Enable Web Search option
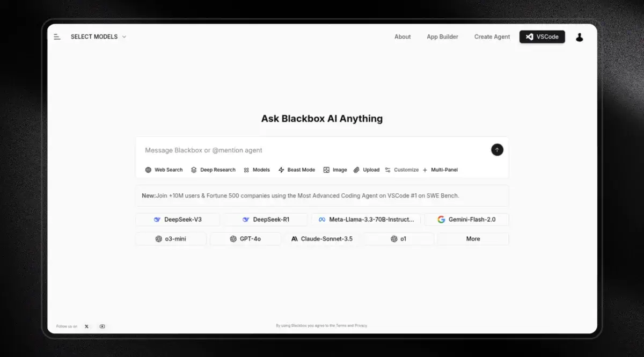The image size is (644, 357). [164, 170]
